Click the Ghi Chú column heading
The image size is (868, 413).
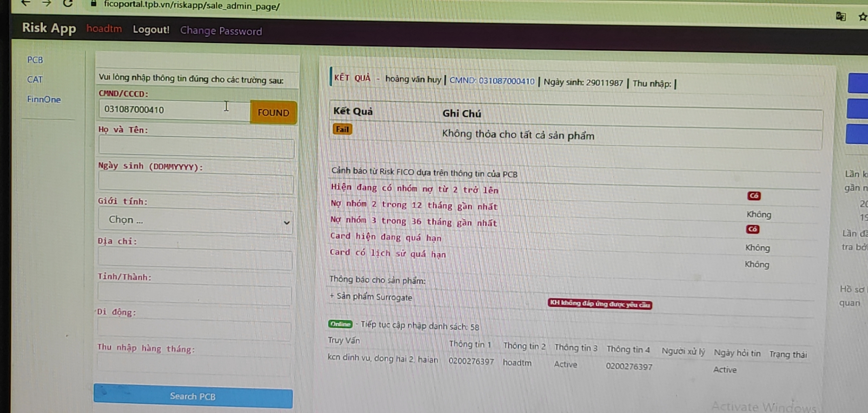(462, 113)
